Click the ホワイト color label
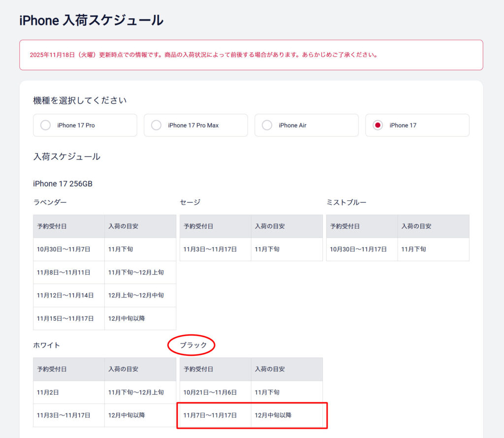This screenshot has width=504, height=438. (46, 345)
